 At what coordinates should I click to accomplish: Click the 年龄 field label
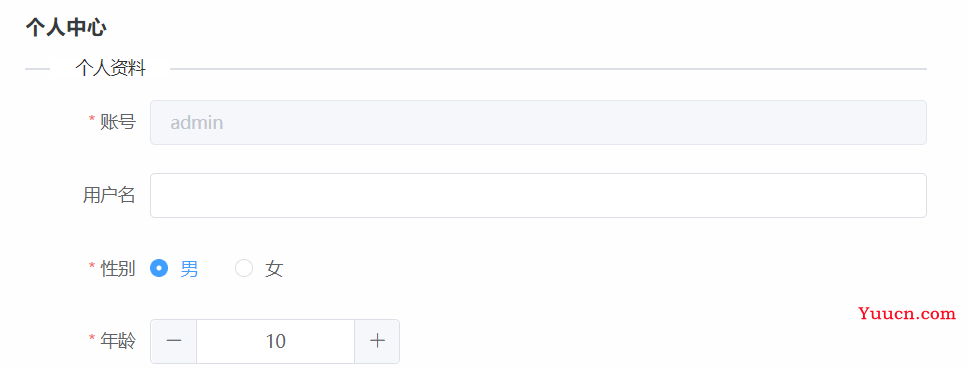pos(118,341)
